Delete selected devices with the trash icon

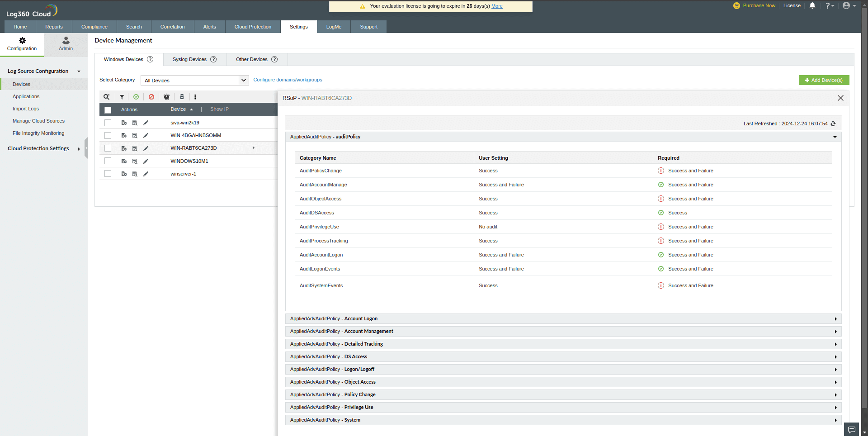point(182,97)
